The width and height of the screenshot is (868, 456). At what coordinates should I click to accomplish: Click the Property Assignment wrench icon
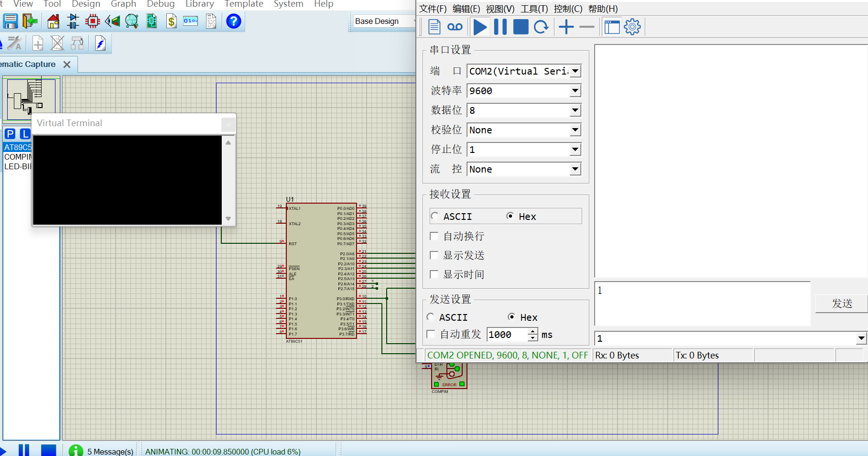14,43
